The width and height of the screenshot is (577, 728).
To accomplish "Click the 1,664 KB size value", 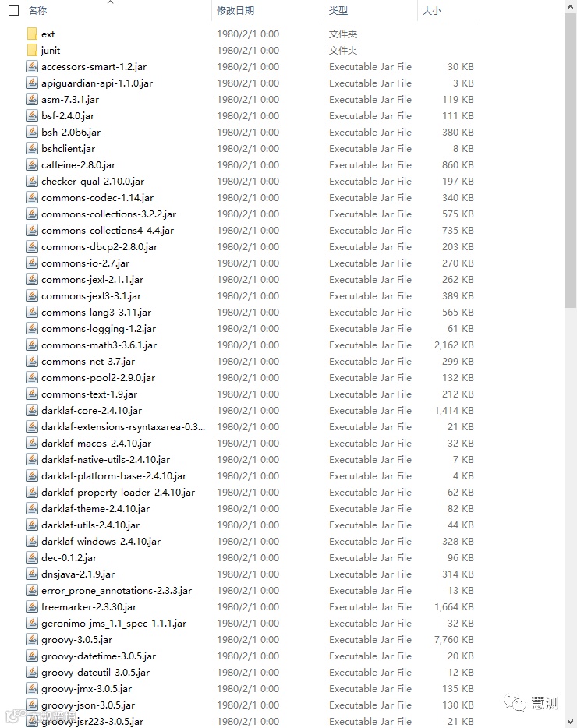I will pos(454,607).
